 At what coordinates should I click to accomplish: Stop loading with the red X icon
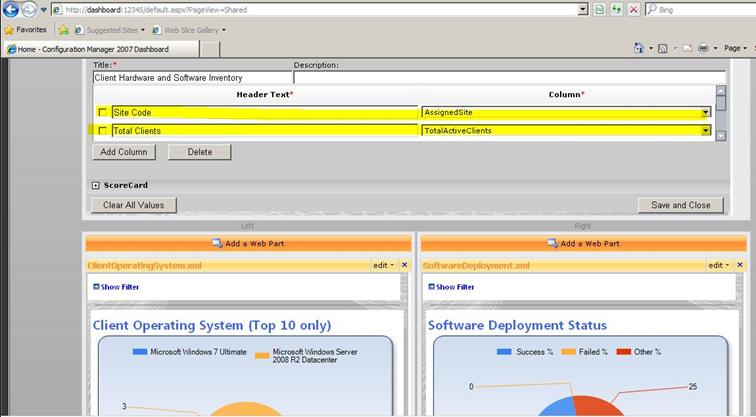point(634,9)
